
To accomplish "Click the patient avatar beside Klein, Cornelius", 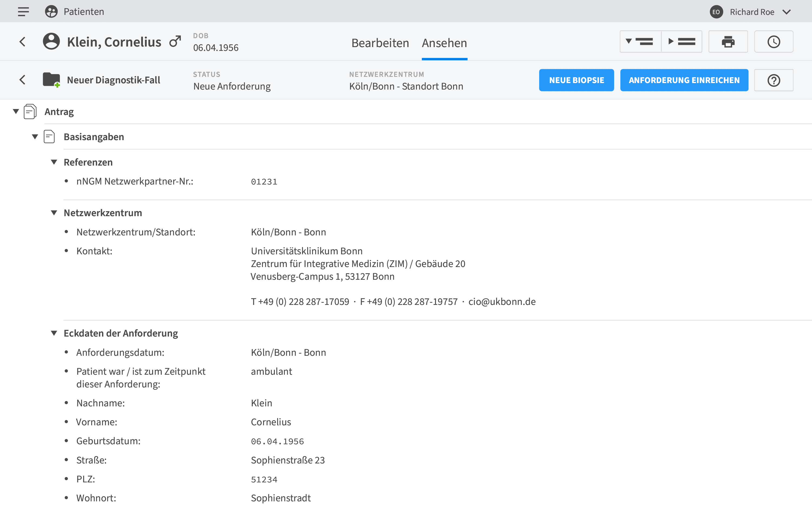I will (51, 41).
